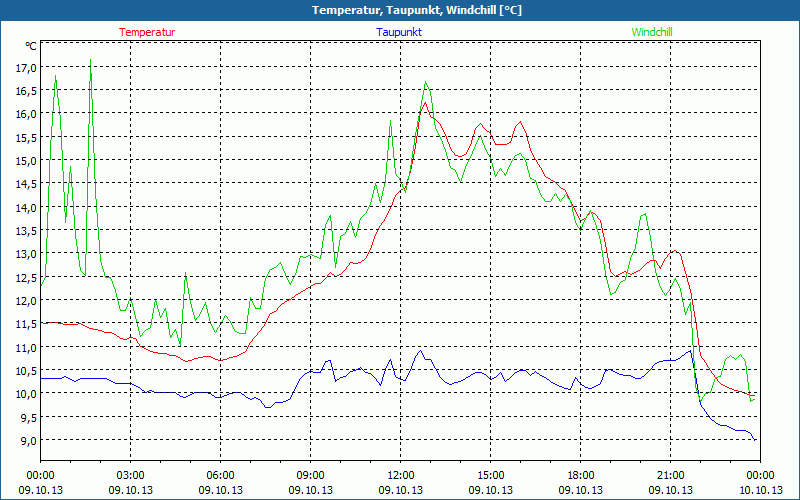Click the 11,5 y-axis value
800x500 pixels.
pyautogui.click(x=27, y=323)
